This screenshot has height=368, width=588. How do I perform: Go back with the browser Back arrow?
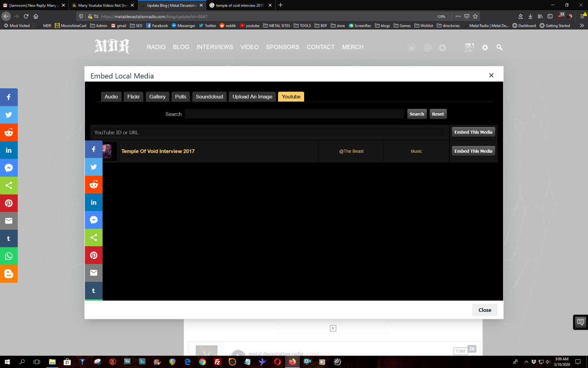pos(6,16)
